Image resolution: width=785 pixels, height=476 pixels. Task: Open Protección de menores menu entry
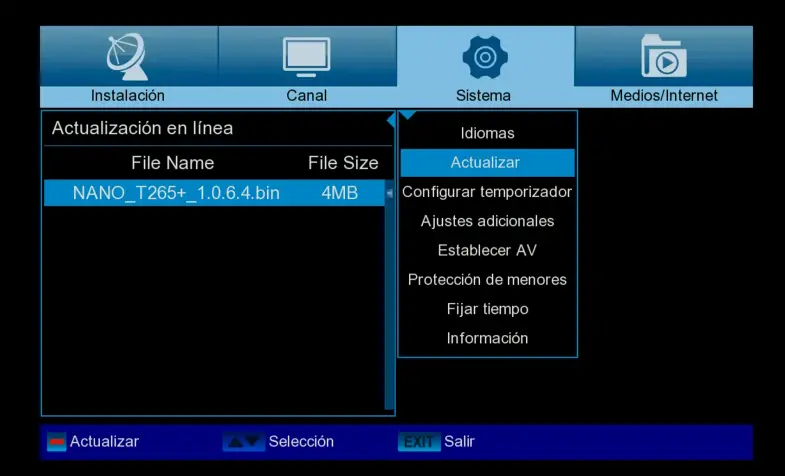488,280
